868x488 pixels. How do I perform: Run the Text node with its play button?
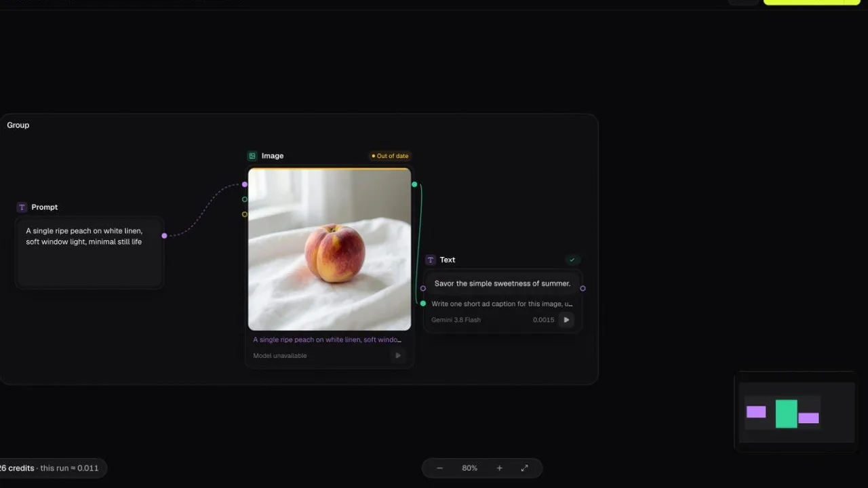[566, 320]
